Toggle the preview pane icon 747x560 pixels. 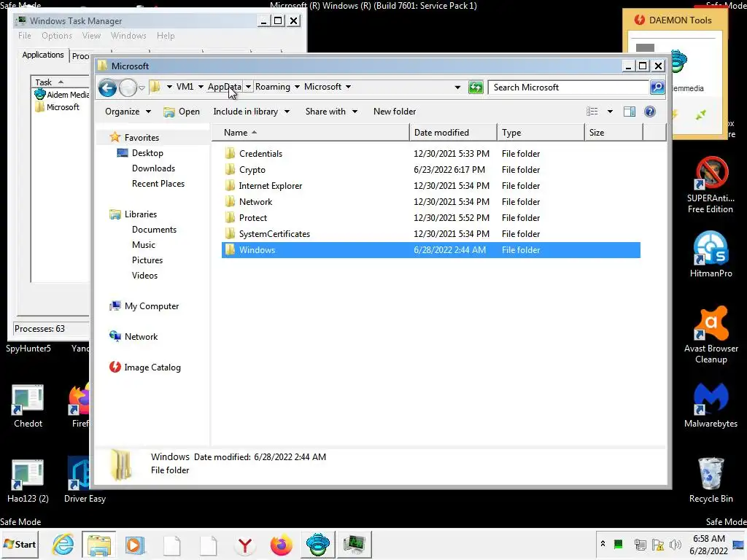point(630,112)
